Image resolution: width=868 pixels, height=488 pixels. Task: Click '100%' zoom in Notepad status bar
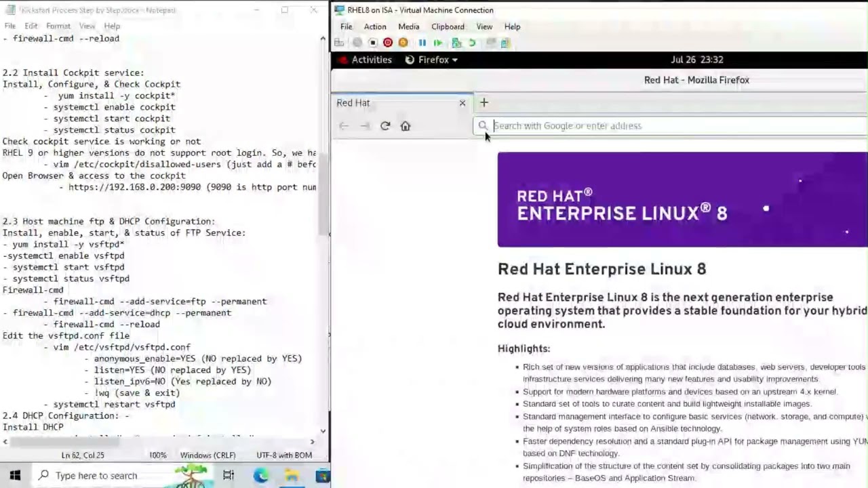[157, 455]
